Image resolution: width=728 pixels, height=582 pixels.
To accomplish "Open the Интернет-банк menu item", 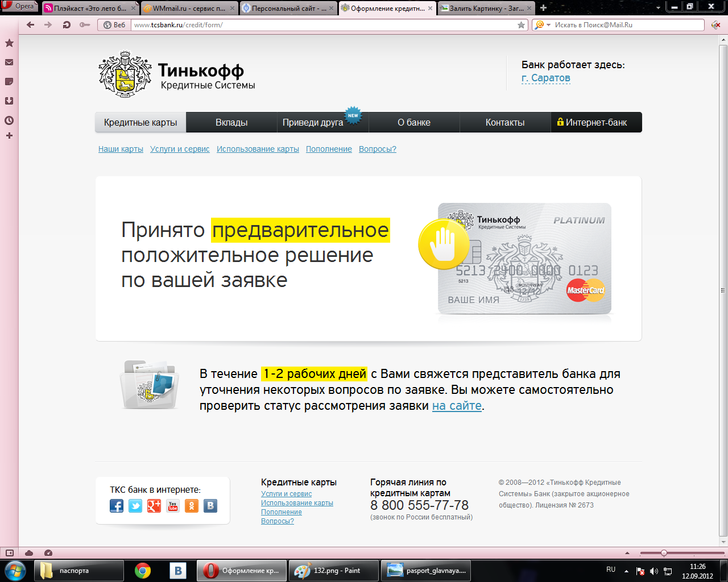I will click(x=597, y=122).
